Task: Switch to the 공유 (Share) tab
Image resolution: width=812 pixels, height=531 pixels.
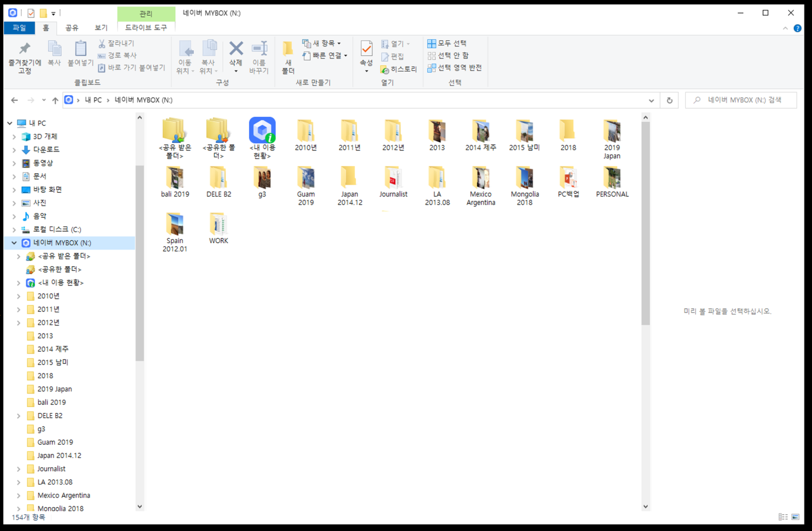Action: tap(72, 28)
